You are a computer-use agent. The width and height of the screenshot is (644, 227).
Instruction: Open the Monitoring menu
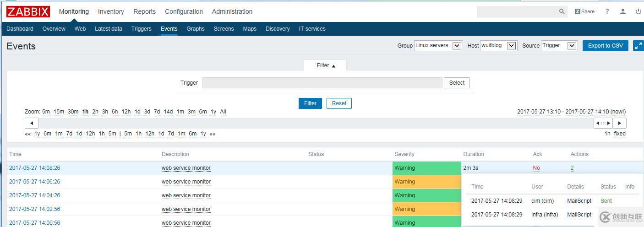74,11
